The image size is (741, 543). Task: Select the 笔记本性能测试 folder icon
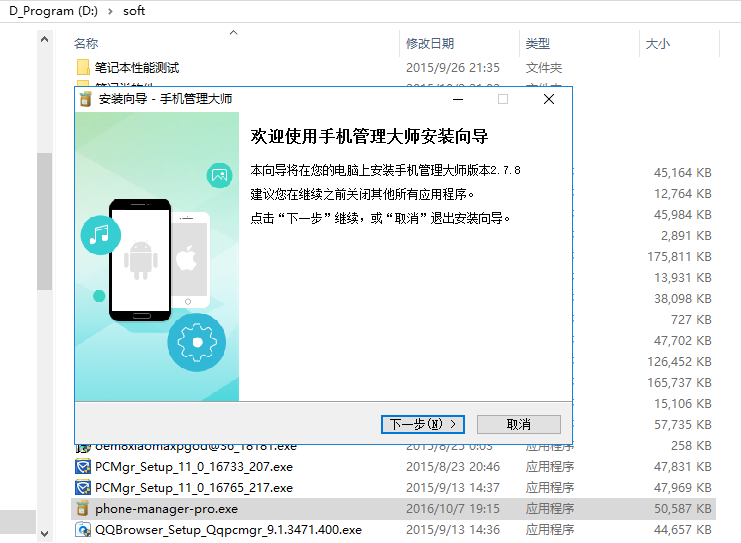pos(83,67)
